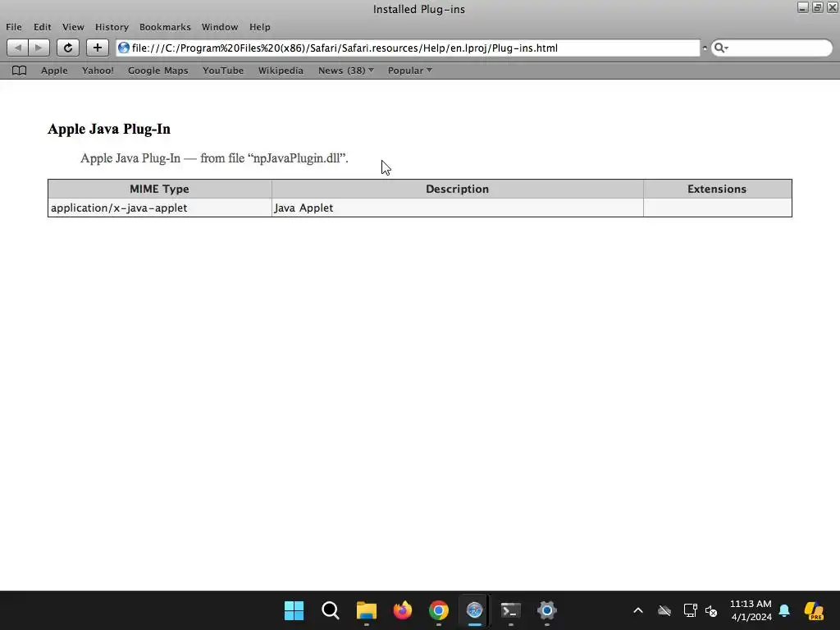Screen dimensions: 840x630
Task: Click the globe icon in the address bar
Action: [x=124, y=48]
